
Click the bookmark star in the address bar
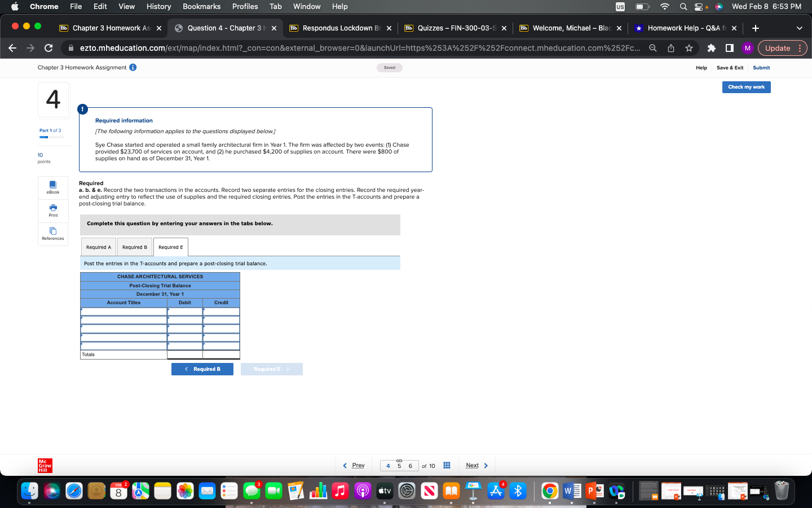(689, 48)
